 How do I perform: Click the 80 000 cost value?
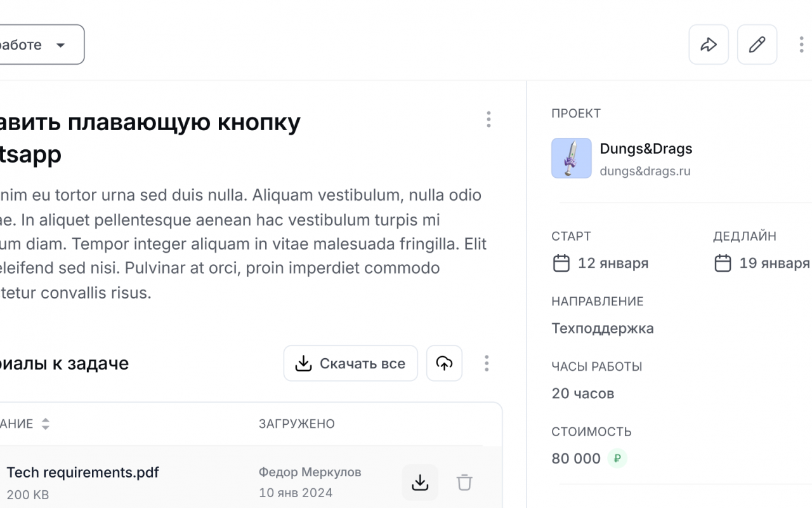(x=576, y=458)
